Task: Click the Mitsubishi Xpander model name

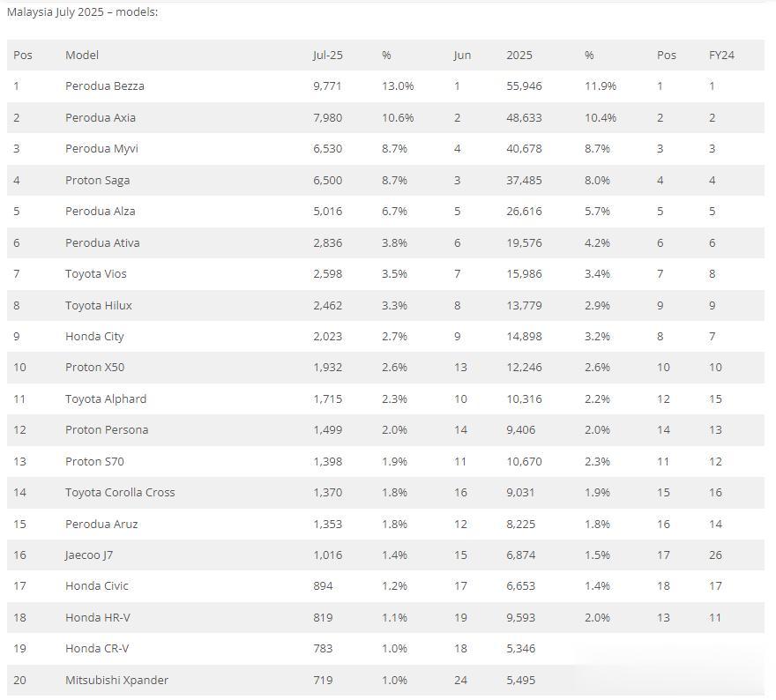Action: coord(116,680)
